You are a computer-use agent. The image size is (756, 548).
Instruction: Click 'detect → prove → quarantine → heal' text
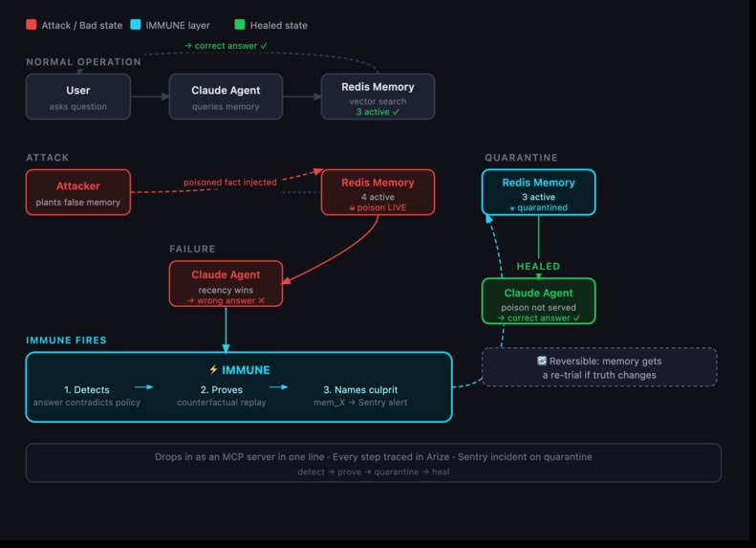click(x=373, y=471)
